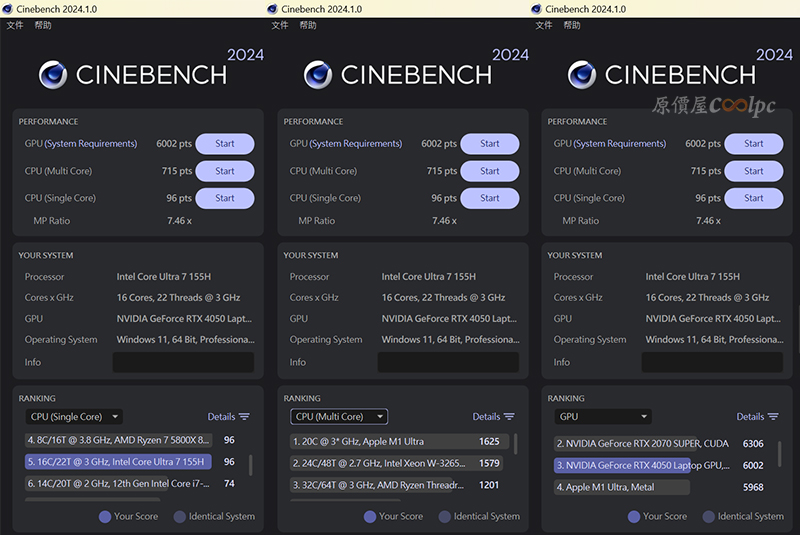Click Your Score legend dot in left window
The height and width of the screenshot is (535, 800).
[105, 517]
